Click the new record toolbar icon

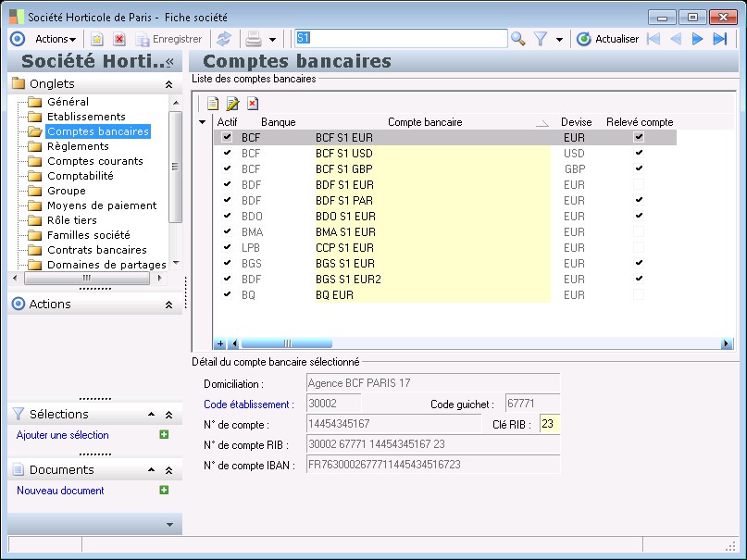[96, 39]
